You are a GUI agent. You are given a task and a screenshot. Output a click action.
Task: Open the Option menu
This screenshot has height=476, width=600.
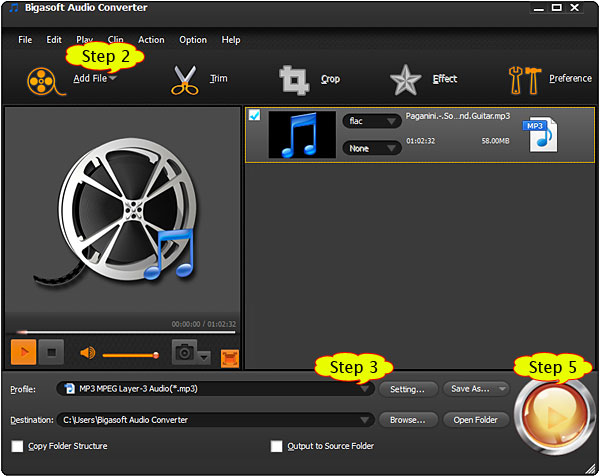click(193, 40)
